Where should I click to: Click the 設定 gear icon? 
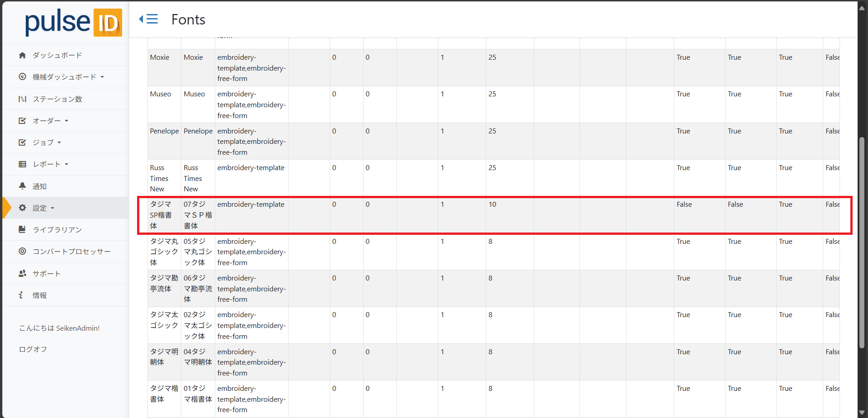(22, 208)
